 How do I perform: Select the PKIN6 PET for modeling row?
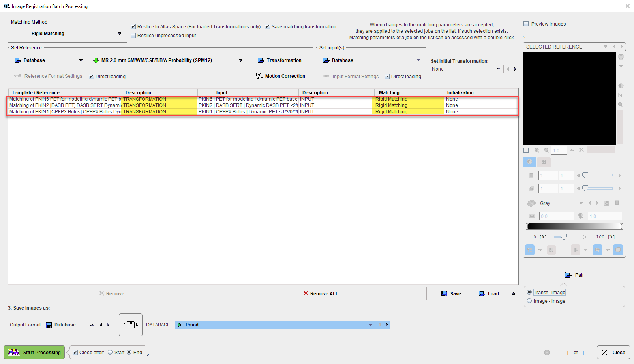pos(263,99)
